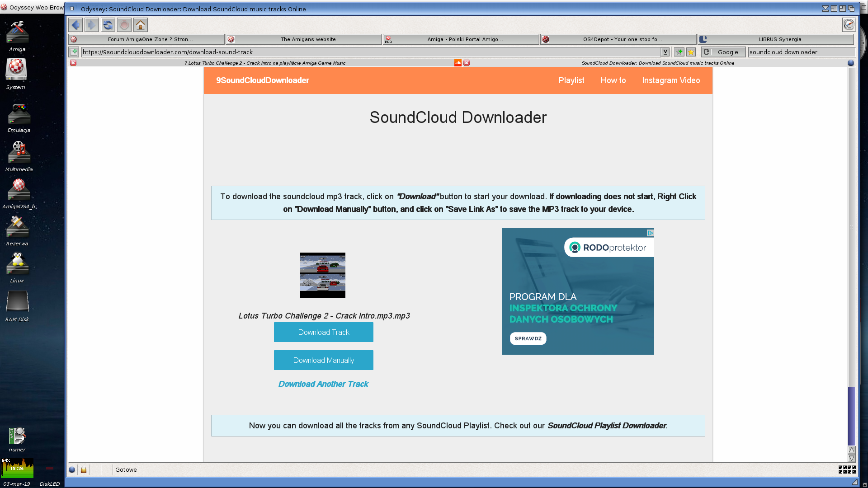Open The Amigans website bookmark
Image resolution: width=868 pixels, height=488 pixels.
coord(304,39)
